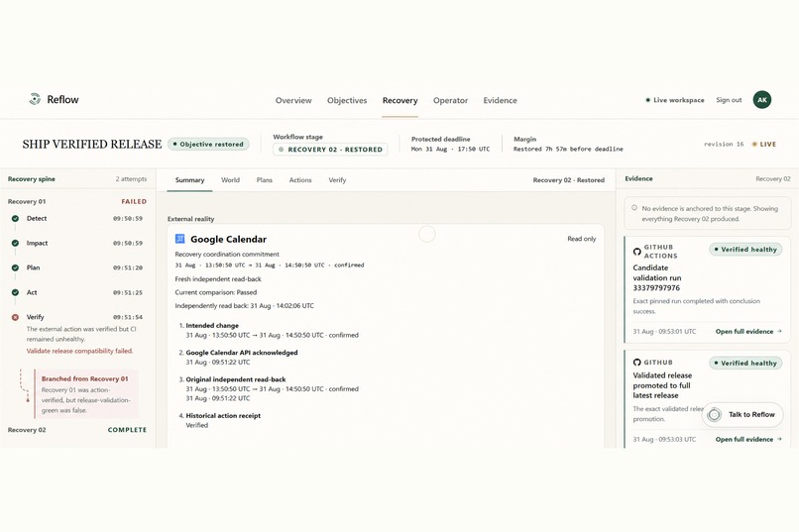Viewport: 799px width, 532px height.
Task: Click the Branched from Recovery 01 note
Action: point(86,394)
